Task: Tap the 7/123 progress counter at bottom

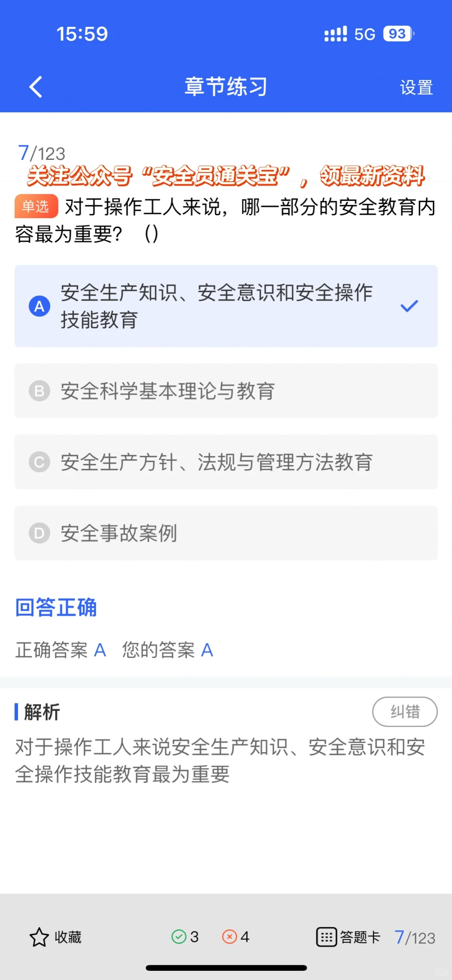Action: coord(415,937)
